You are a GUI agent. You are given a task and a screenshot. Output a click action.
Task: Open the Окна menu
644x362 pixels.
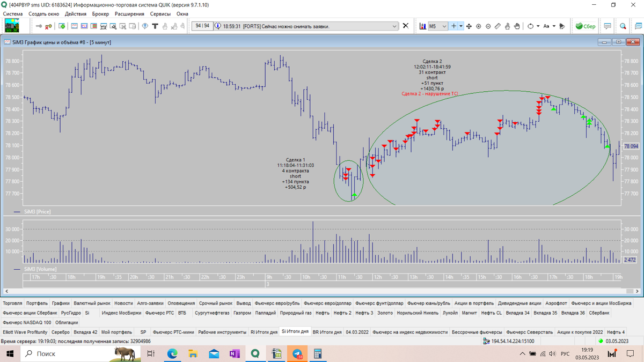click(182, 13)
